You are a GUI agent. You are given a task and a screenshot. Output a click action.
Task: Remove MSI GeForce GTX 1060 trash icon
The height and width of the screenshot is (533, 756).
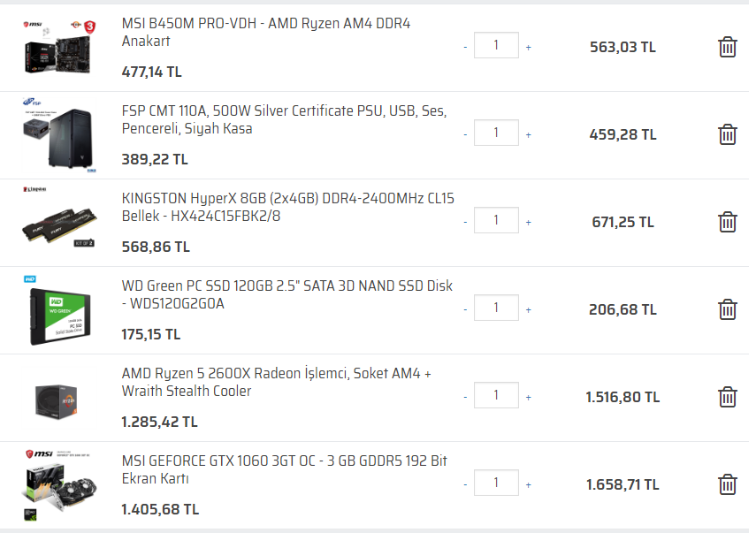coord(727,484)
